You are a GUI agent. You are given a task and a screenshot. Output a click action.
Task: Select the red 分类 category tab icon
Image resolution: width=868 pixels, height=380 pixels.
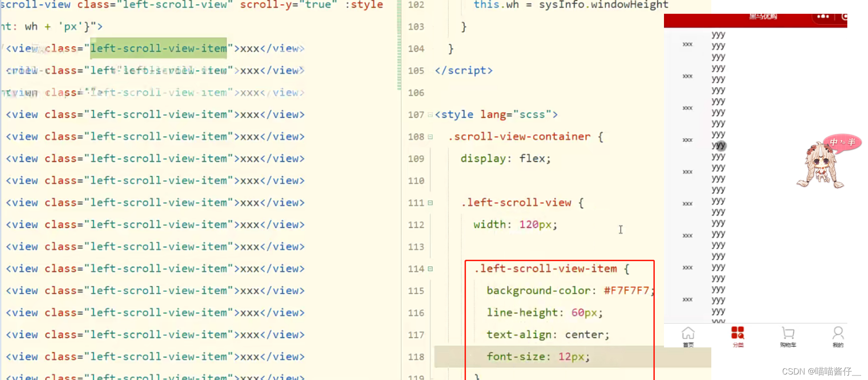[738, 333]
